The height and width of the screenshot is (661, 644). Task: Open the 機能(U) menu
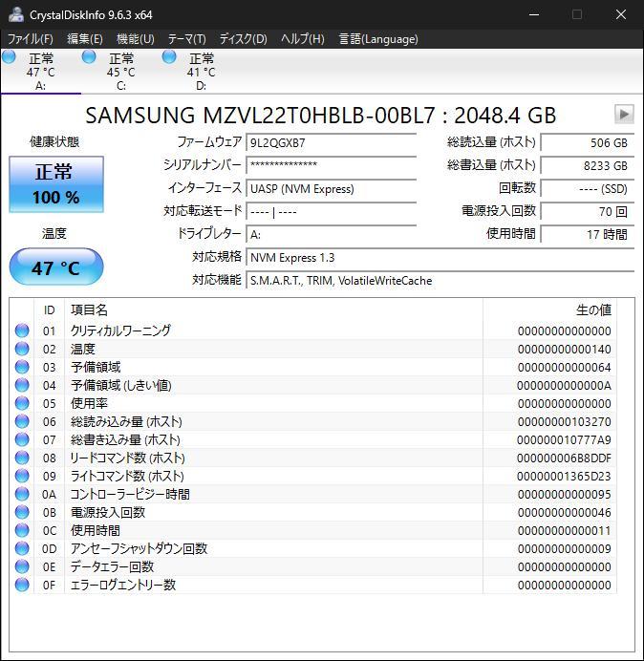pos(136,39)
